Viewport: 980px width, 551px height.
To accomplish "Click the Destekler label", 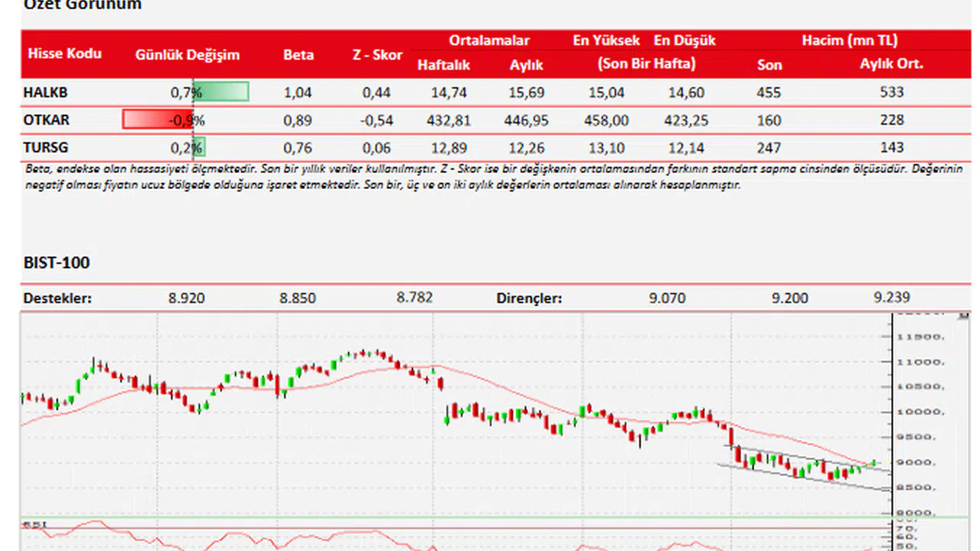I will coord(57,298).
